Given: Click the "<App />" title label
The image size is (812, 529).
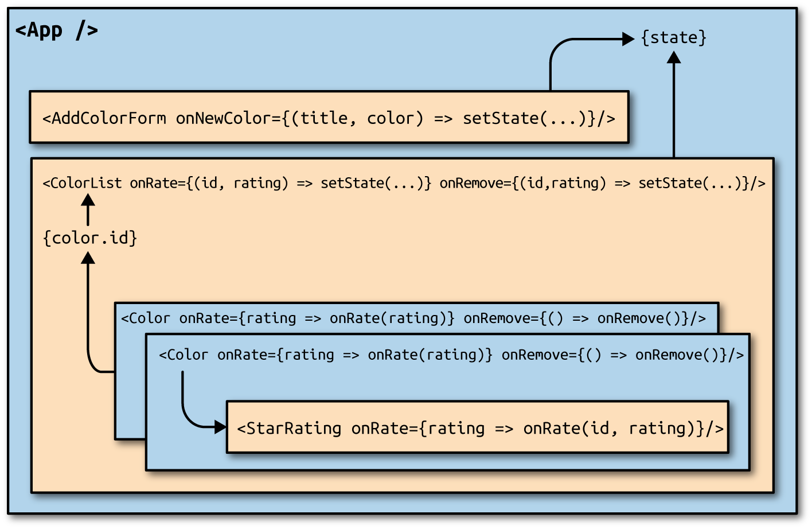Looking at the screenshot, I should click(x=56, y=30).
